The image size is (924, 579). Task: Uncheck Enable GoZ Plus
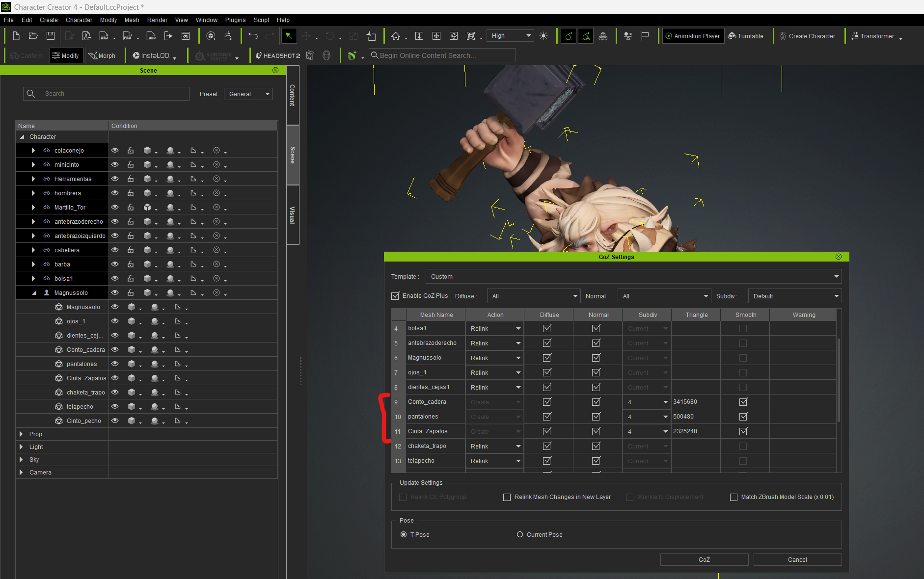tap(395, 296)
